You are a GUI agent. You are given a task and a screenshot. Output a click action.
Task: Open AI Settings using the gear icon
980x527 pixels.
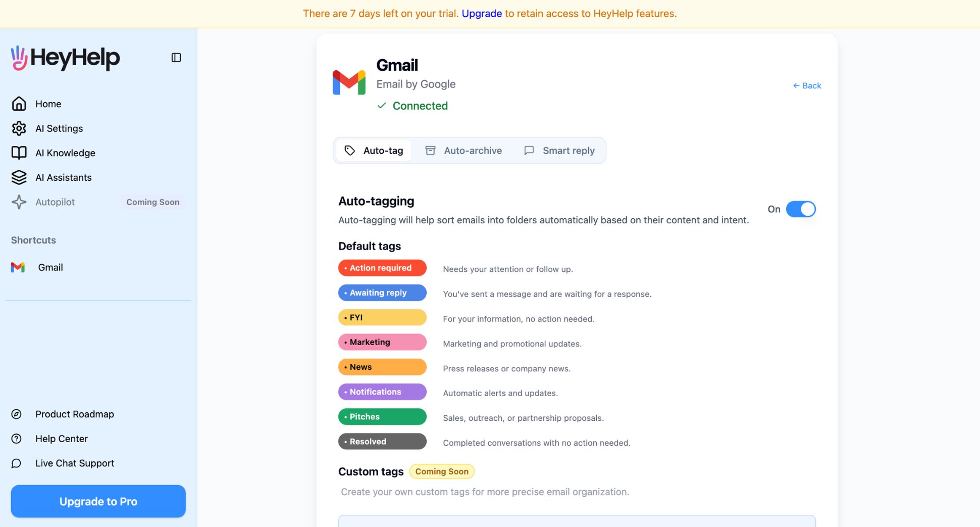19,128
